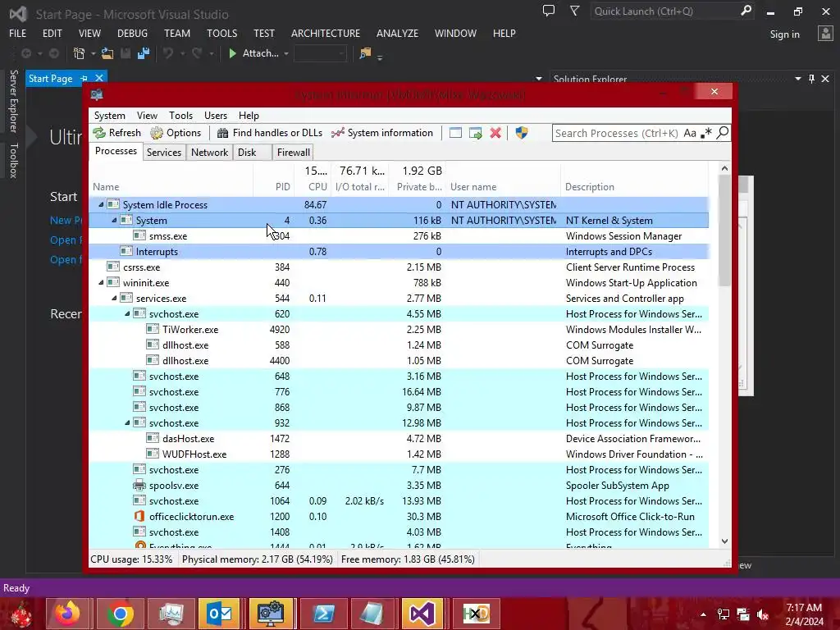
Task: Open the System menu in Process Hacker
Action: (x=109, y=116)
